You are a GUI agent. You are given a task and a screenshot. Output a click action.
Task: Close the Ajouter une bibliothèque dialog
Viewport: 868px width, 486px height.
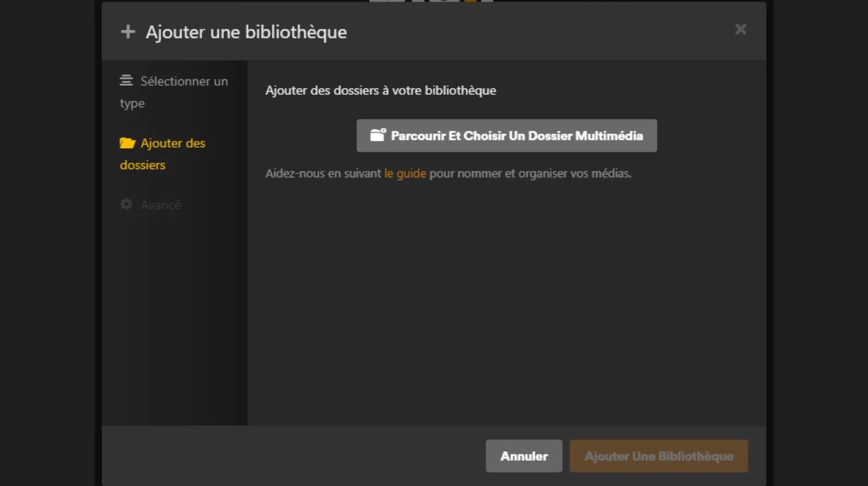pos(741,29)
